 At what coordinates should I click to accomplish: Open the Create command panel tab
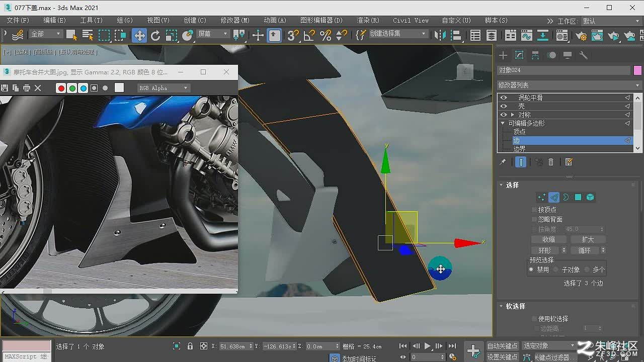click(503, 55)
